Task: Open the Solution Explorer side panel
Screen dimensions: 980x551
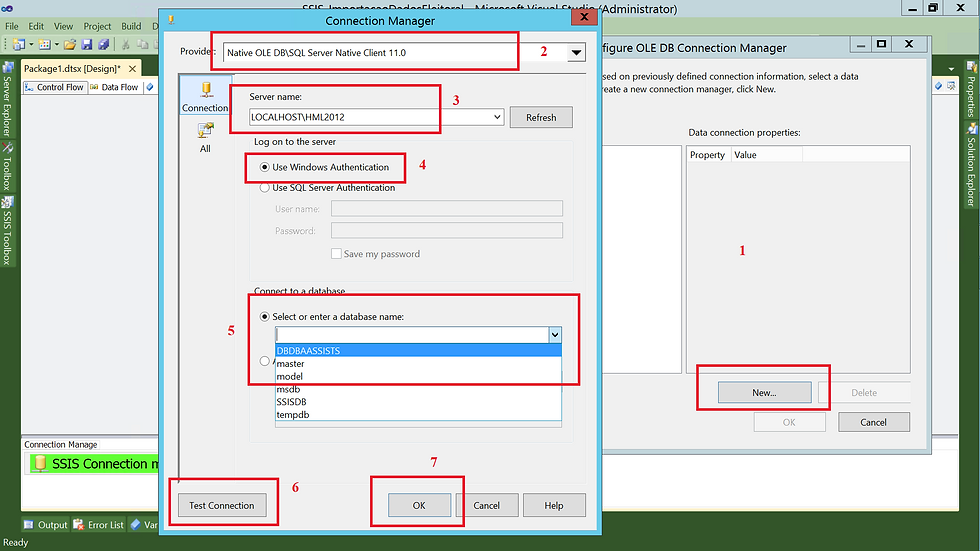Action: coord(971,165)
